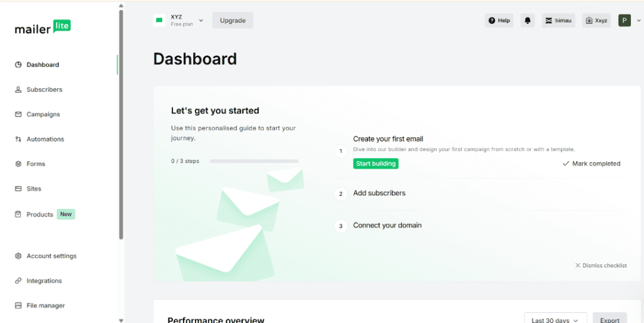Click the flag icon button near Help
This screenshot has height=323, width=644.
click(x=558, y=21)
